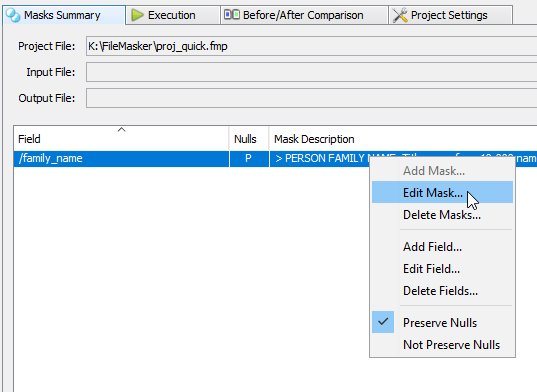Choose Edit Mask... from context menu
This screenshot has height=392, width=537.
click(442, 193)
